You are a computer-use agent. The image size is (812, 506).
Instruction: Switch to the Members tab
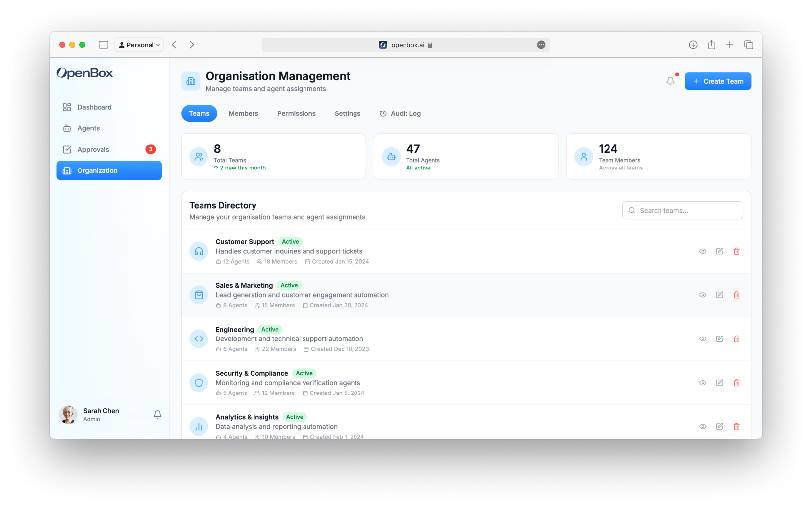point(243,113)
